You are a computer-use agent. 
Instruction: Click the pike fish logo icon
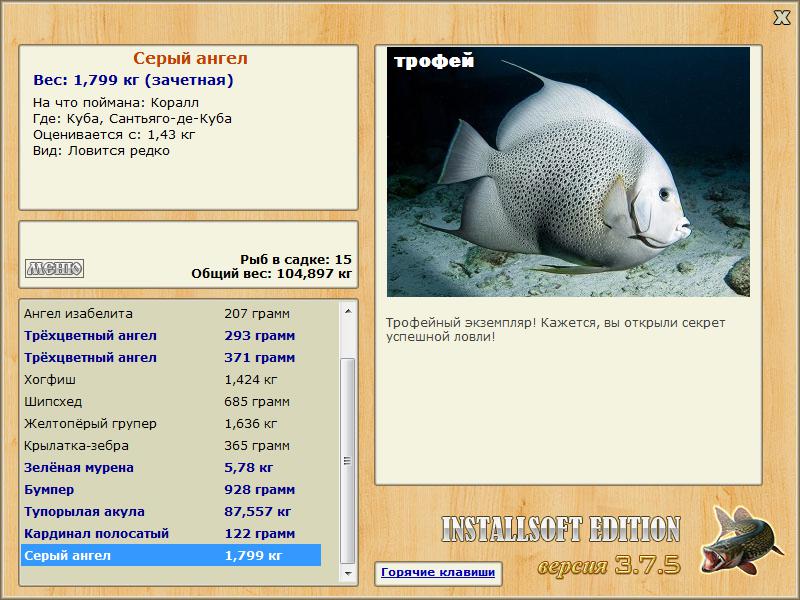point(740,540)
